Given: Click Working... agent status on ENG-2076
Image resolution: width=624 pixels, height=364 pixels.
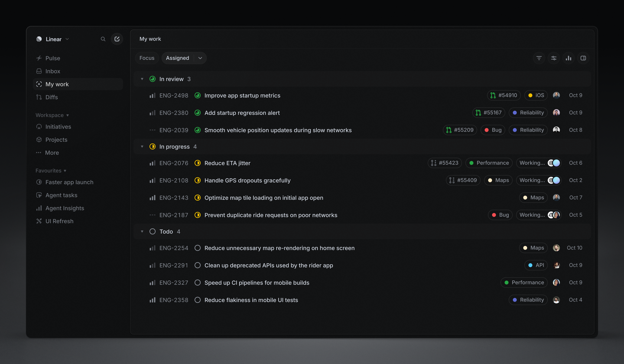Looking at the screenshot, I should (539, 163).
